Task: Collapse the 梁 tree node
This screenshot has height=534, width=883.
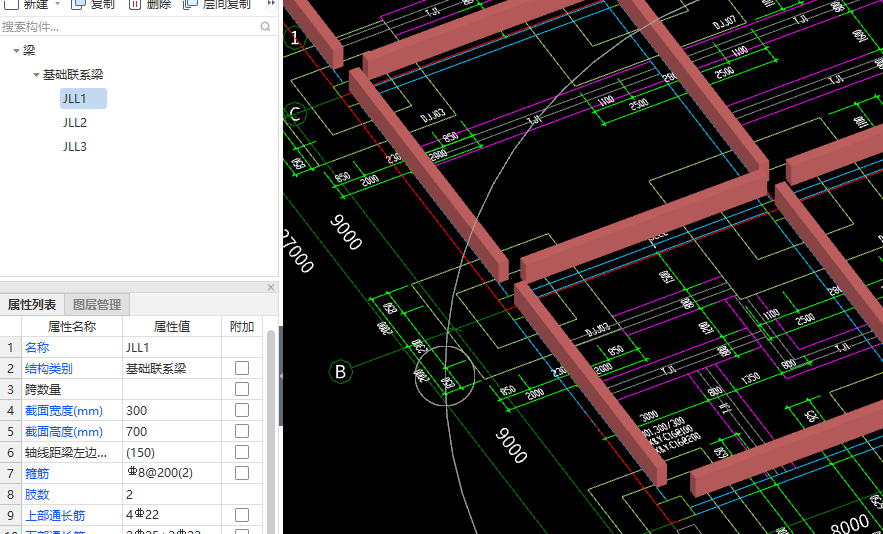Action: (16, 51)
